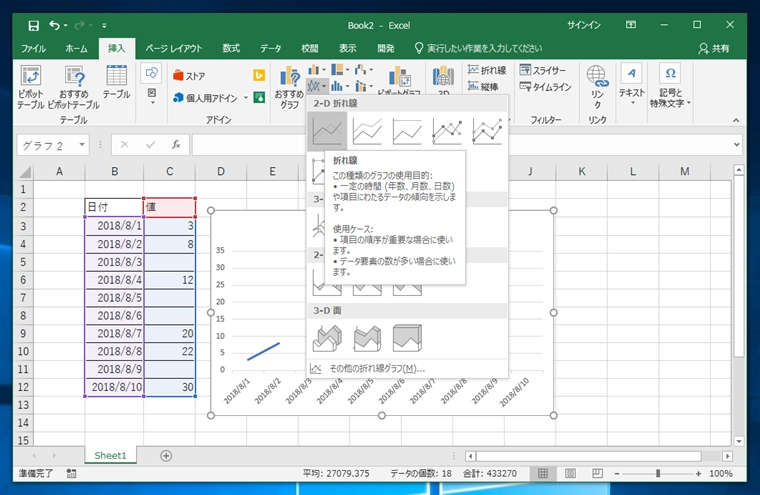The width and height of the screenshot is (760, 495).
Task: Open symbols and special characters (記号と特殊文字)
Action: pyautogui.click(x=670, y=86)
